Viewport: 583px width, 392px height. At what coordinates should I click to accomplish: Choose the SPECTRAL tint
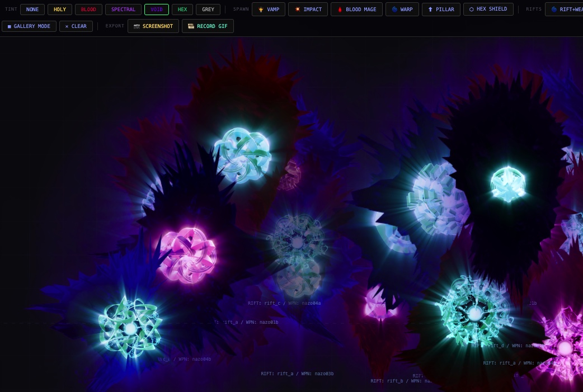pos(123,10)
